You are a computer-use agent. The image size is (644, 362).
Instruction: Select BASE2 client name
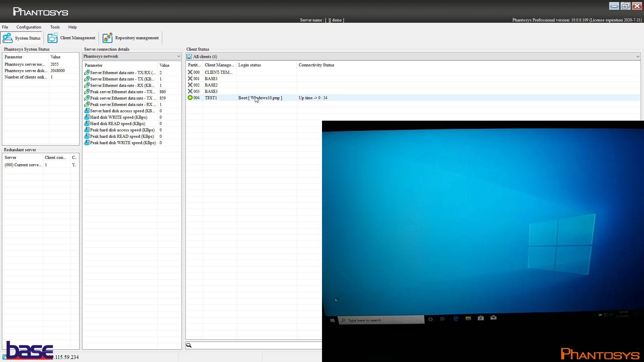(x=211, y=85)
